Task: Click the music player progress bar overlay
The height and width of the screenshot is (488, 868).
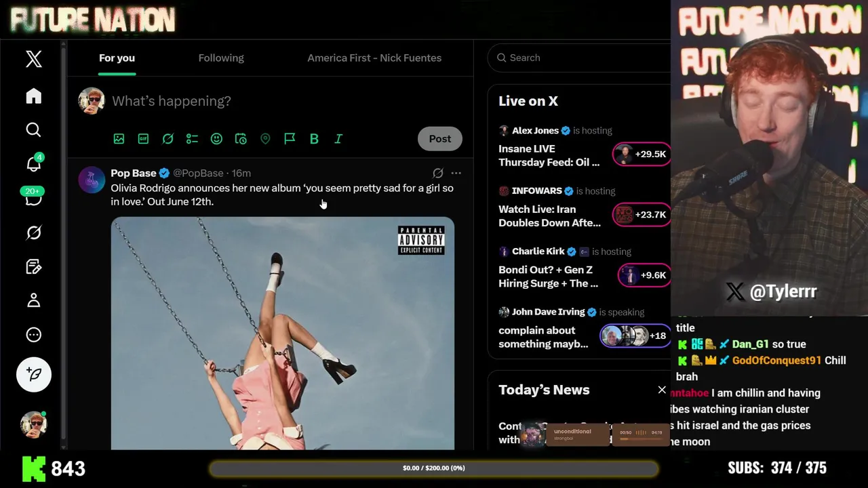Action: (641, 438)
